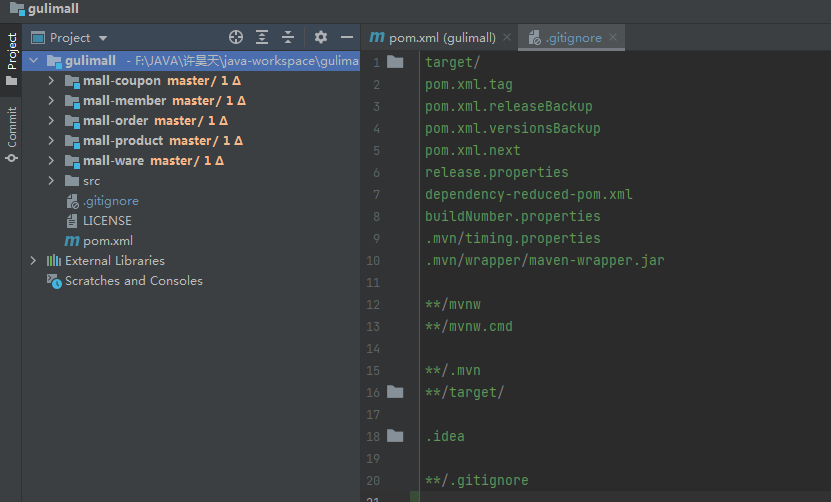831x502 pixels.
Task: Click the folder gutter icon on line 1
Action: [395, 62]
